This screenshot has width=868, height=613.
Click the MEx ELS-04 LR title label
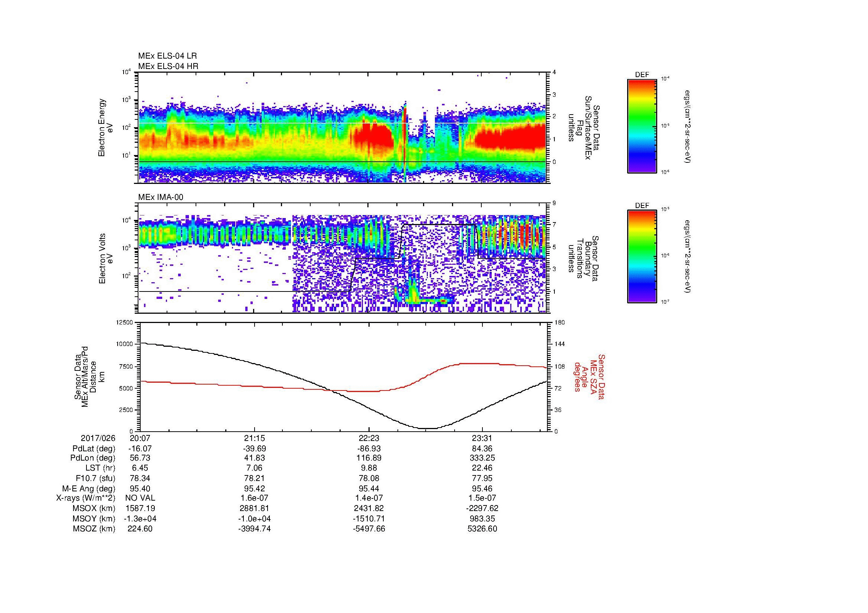coord(167,56)
